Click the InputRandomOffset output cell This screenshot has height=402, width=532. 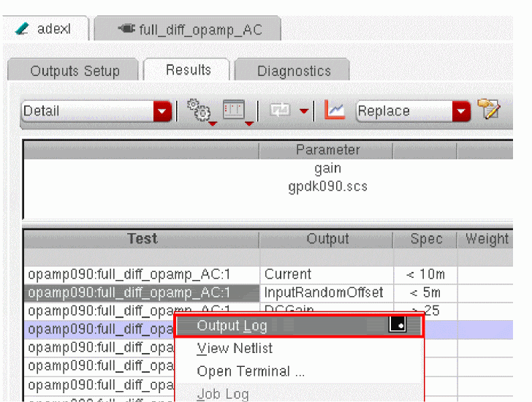click(x=327, y=293)
